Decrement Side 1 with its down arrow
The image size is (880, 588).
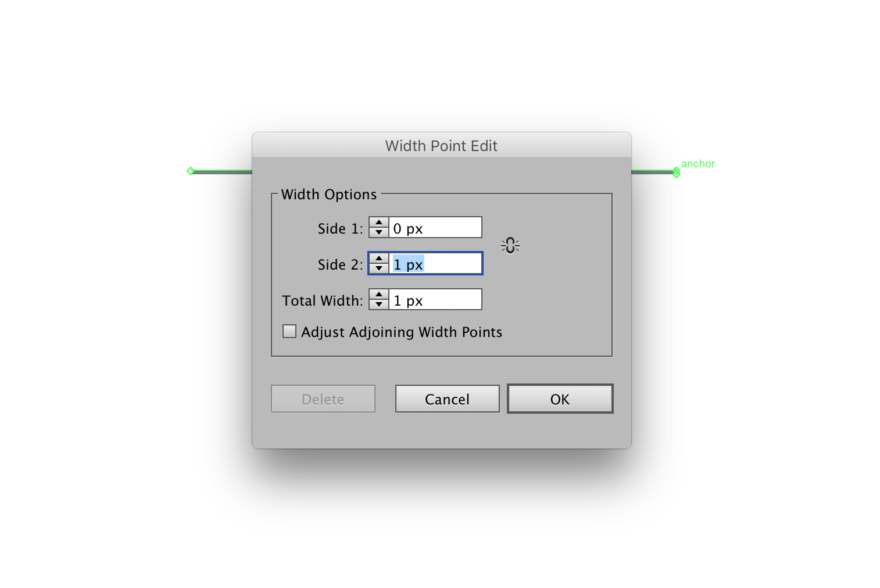tap(378, 231)
